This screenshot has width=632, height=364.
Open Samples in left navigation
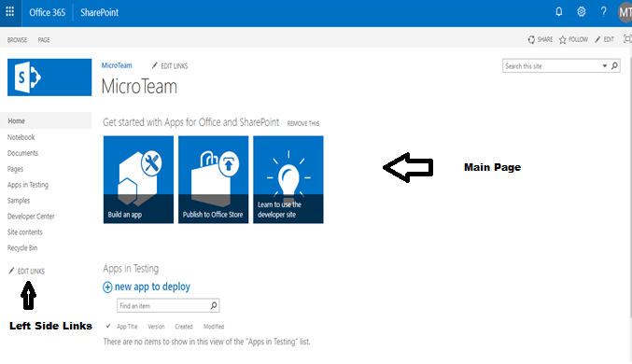point(19,201)
